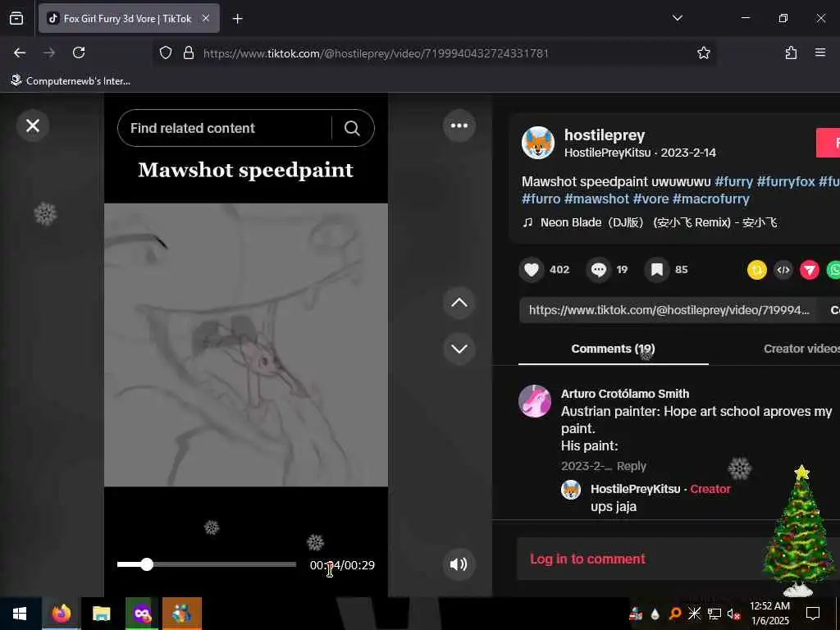Screen dimensions: 840x630
Task: Open a new browser tab
Action: 237,19
